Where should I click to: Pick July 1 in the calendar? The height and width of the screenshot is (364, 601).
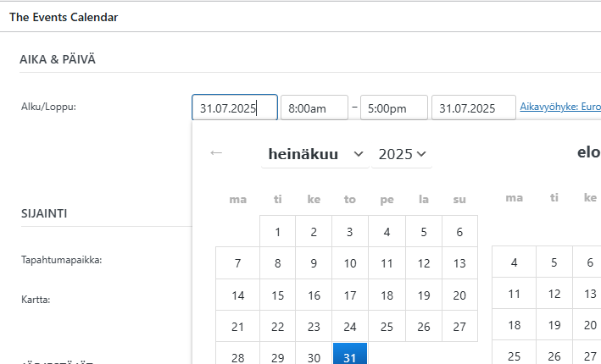coord(277,232)
